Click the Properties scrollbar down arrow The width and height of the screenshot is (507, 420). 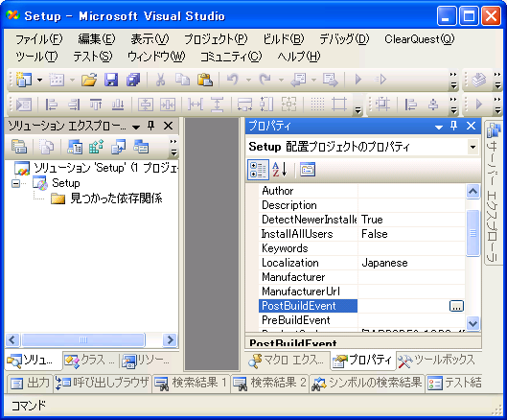[x=472, y=323]
